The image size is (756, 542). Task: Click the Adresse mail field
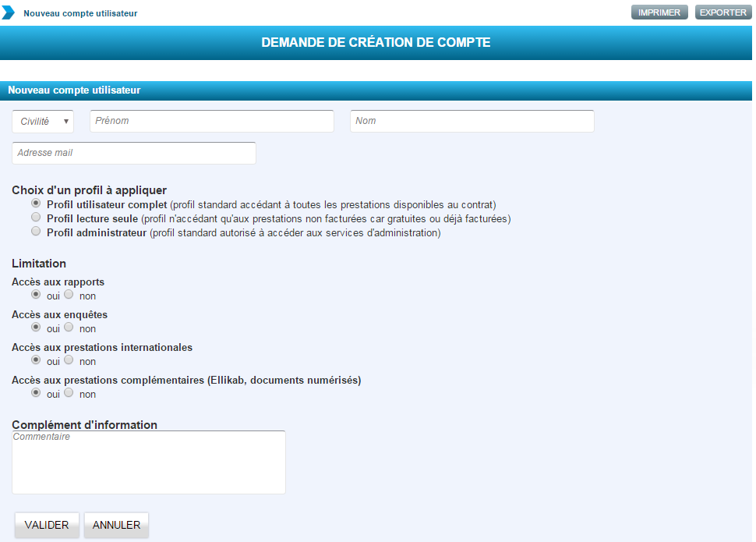[133, 153]
